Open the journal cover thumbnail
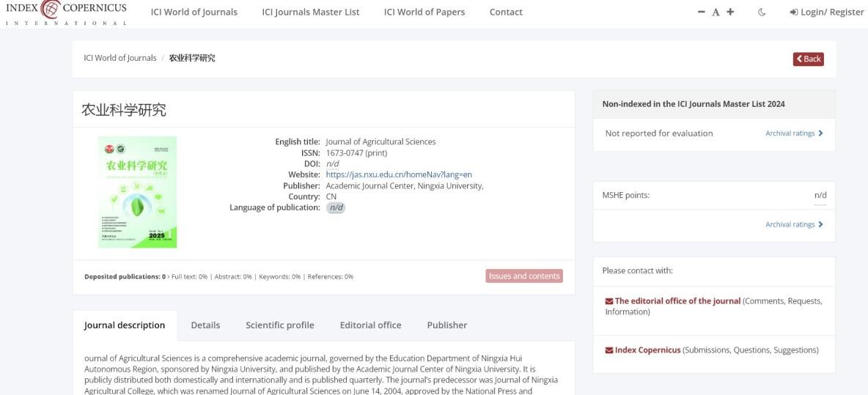Image resolution: width=868 pixels, height=395 pixels. [x=138, y=192]
